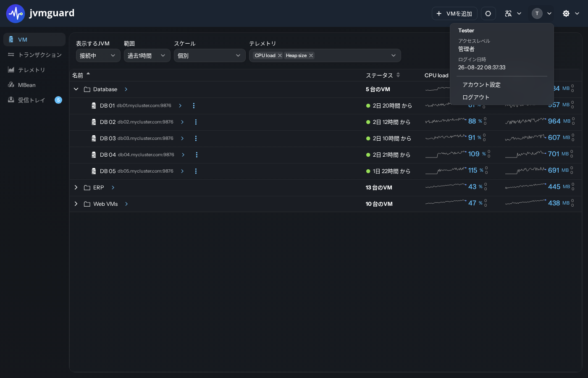Click the login timestamp 26-08-22 08:37:33
Viewport: 588px width, 378px height.
point(482,68)
